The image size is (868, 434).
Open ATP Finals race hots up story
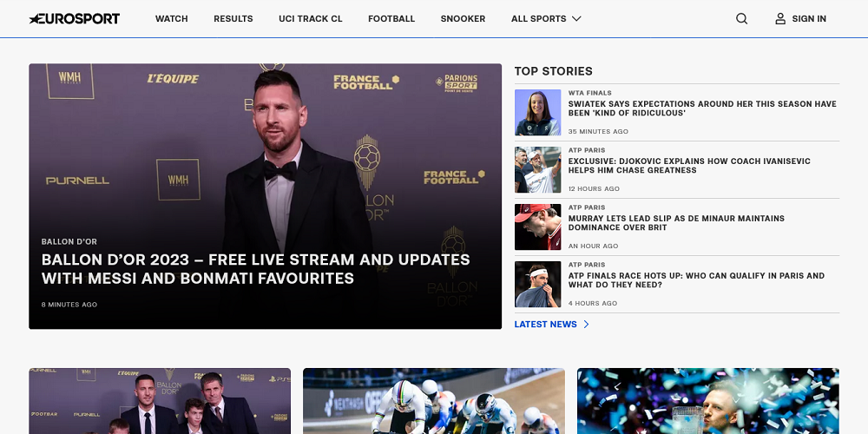[696, 280]
